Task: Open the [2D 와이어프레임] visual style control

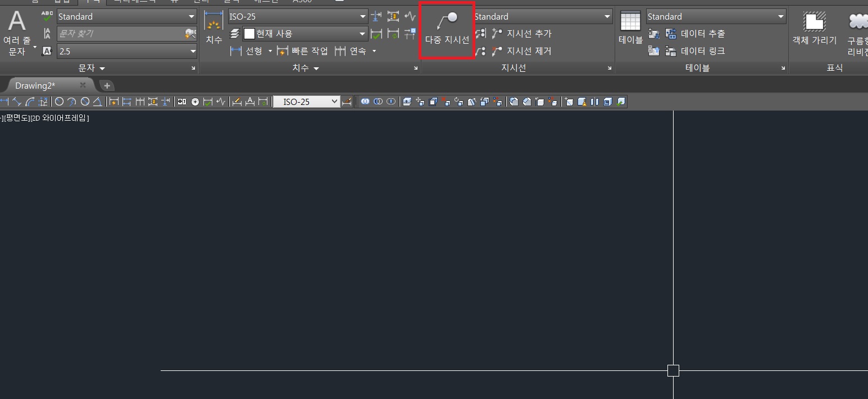Action: coord(60,118)
